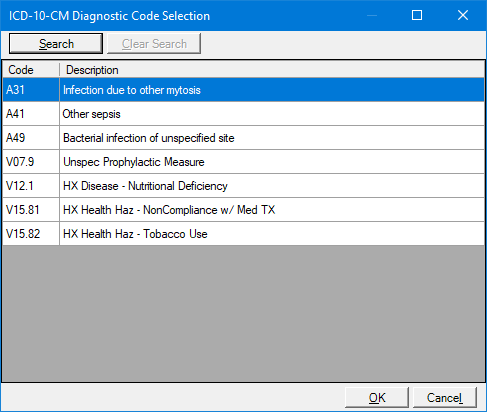
Task: Close the Diagnostic Code Selection window
Action: coord(463,15)
